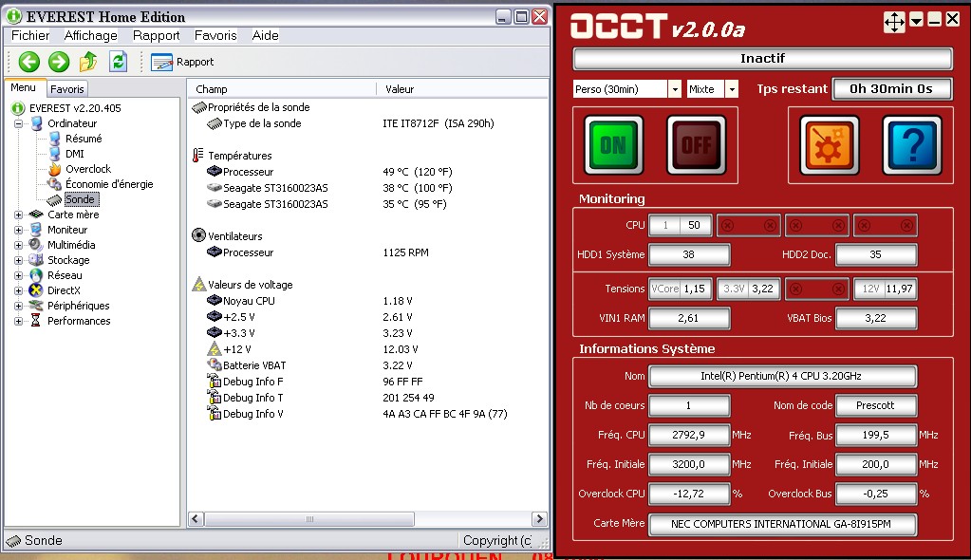Image resolution: width=971 pixels, height=560 pixels.
Task: Select Économie d'énergie item
Action: 109,184
